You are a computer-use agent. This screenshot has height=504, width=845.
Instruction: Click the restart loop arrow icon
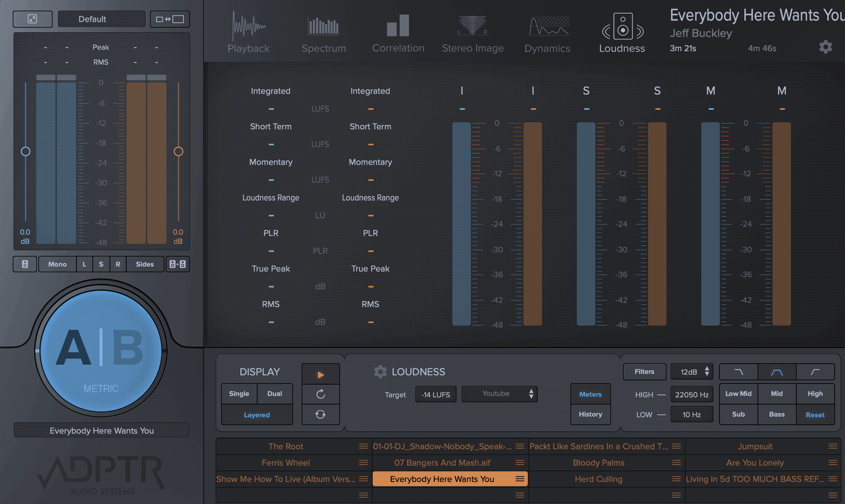coord(320,394)
